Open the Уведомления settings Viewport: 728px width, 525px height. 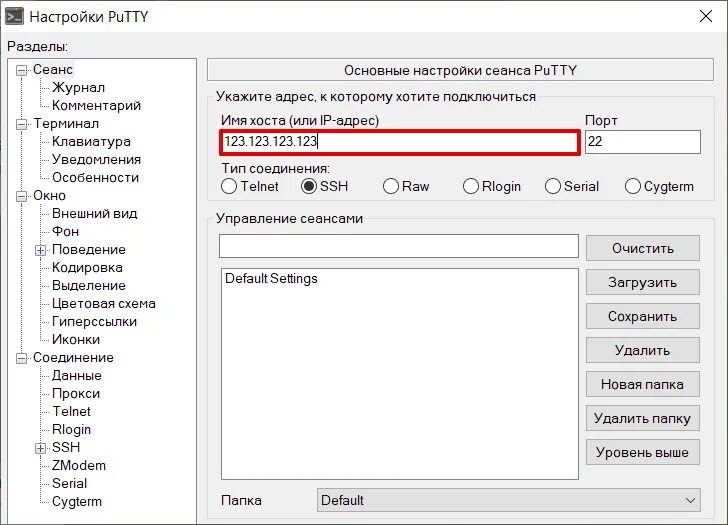coord(96,160)
